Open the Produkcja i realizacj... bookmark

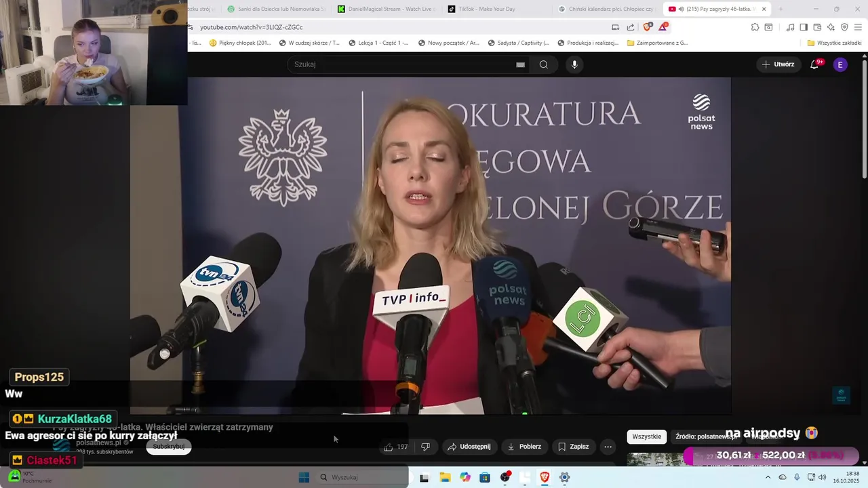pos(588,43)
